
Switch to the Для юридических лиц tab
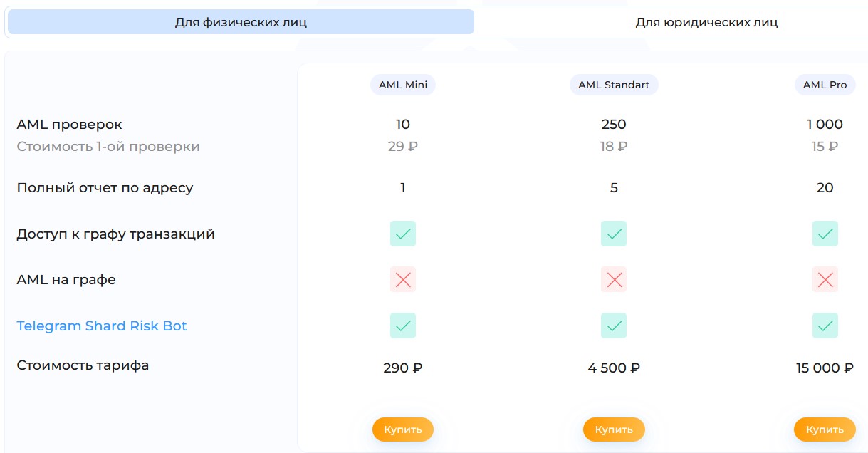point(706,22)
